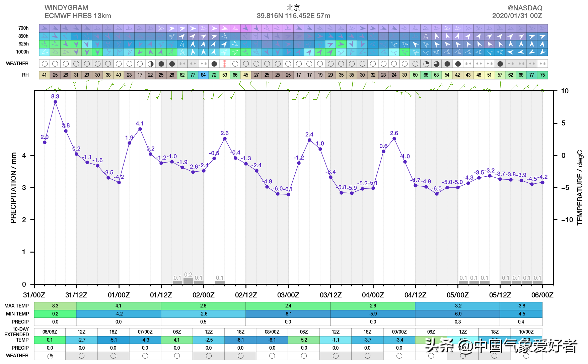The height and width of the screenshot is (364, 588).
Task: Select the gray 0.2 precipitation bar
Action: click(x=188, y=280)
